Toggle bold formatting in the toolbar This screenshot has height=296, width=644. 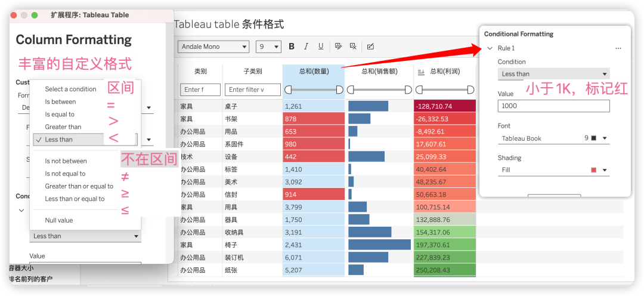point(292,47)
